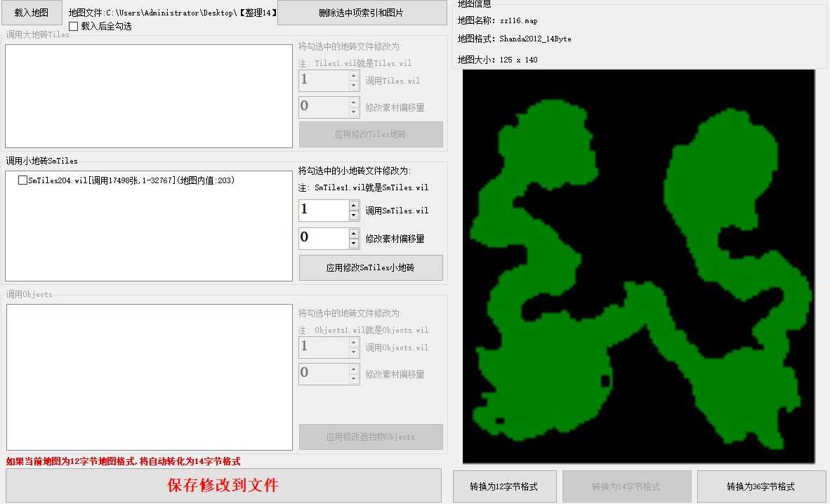Click the 调用SmTiles.wil number input field

pyautogui.click(x=323, y=210)
